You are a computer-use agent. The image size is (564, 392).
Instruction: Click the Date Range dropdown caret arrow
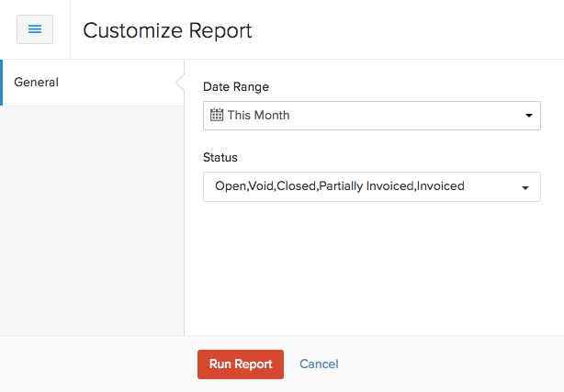[528, 116]
